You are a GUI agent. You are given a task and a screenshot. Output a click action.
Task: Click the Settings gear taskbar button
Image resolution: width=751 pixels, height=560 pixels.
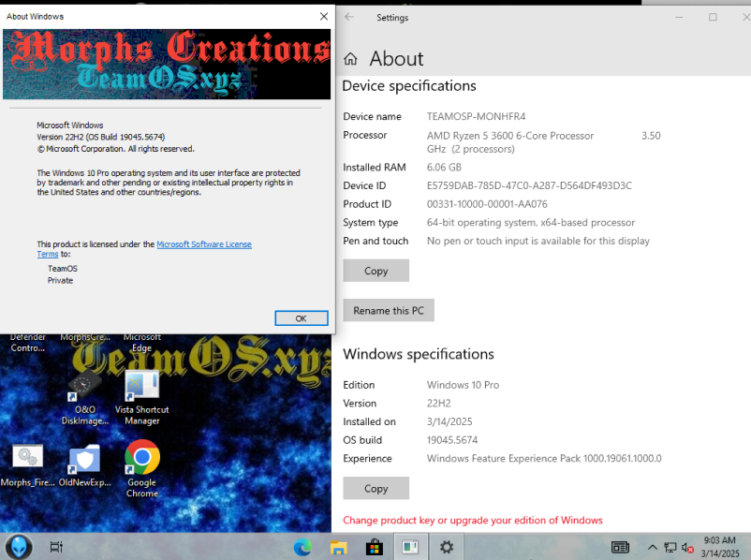[x=447, y=547]
